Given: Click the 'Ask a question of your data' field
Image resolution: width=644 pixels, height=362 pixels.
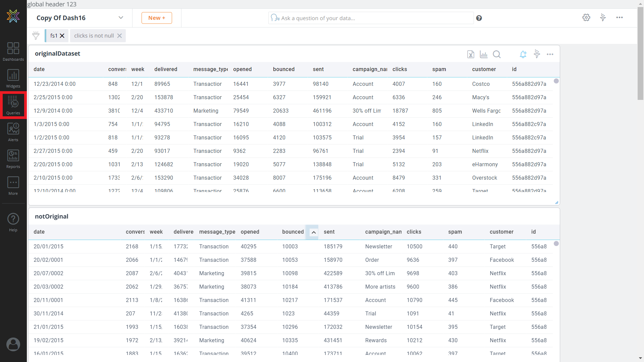Looking at the screenshot, I should (371, 18).
